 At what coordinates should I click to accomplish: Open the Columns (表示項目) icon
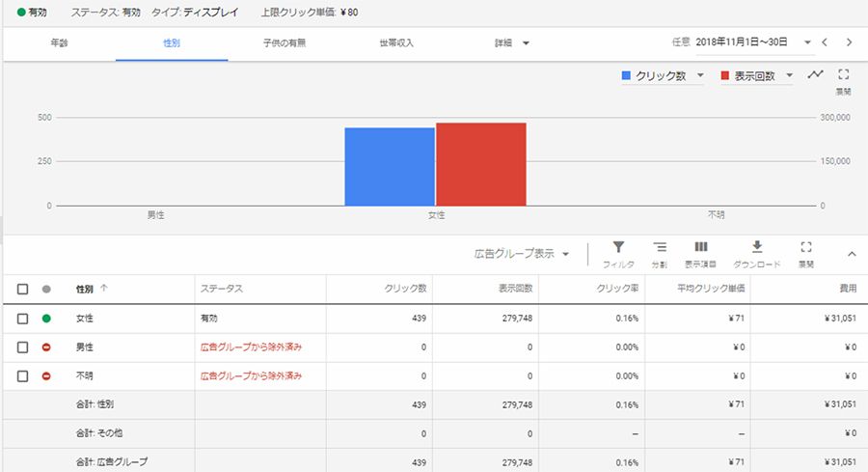pos(701,247)
